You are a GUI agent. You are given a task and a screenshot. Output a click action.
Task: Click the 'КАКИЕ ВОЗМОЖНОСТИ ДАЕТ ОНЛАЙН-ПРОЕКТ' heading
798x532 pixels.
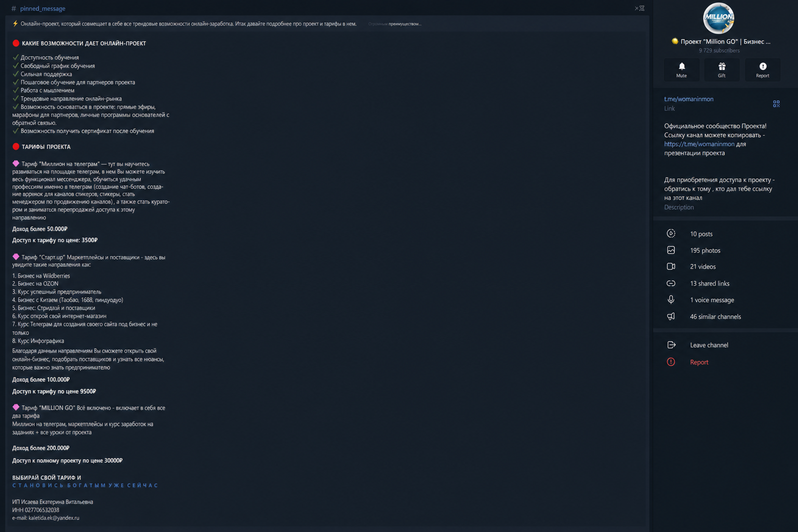(84, 44)
